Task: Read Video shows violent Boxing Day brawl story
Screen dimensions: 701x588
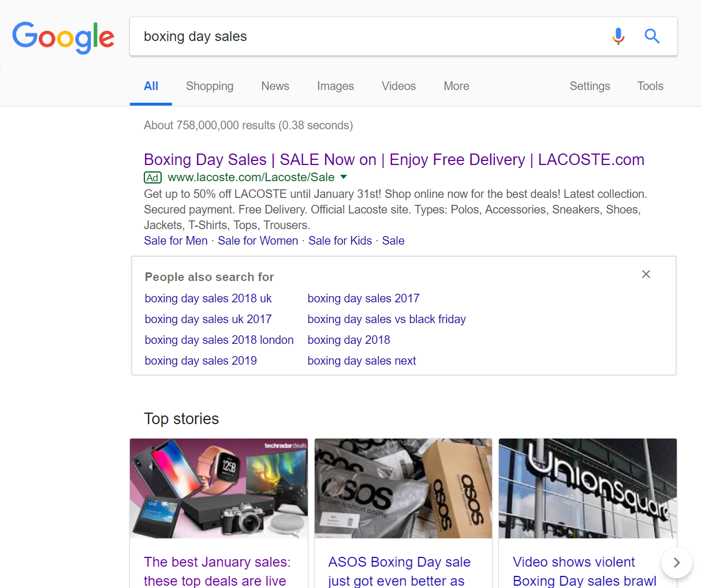Action: point(584,571)
